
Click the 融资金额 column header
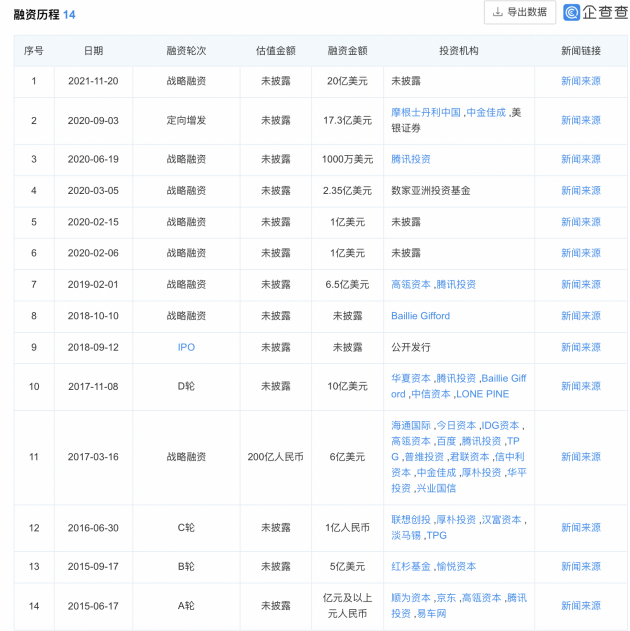tap(347, 51)
